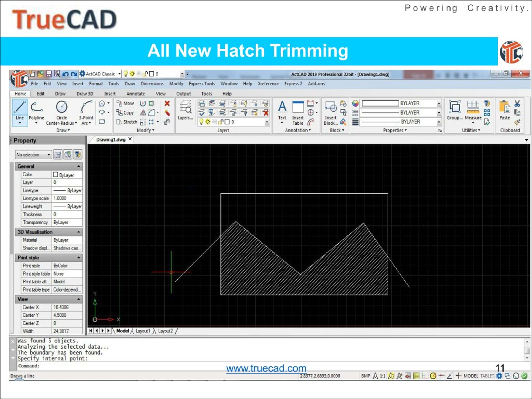Click the settings gear in status bar
This screenshot has height=399, width=532.
499,376
